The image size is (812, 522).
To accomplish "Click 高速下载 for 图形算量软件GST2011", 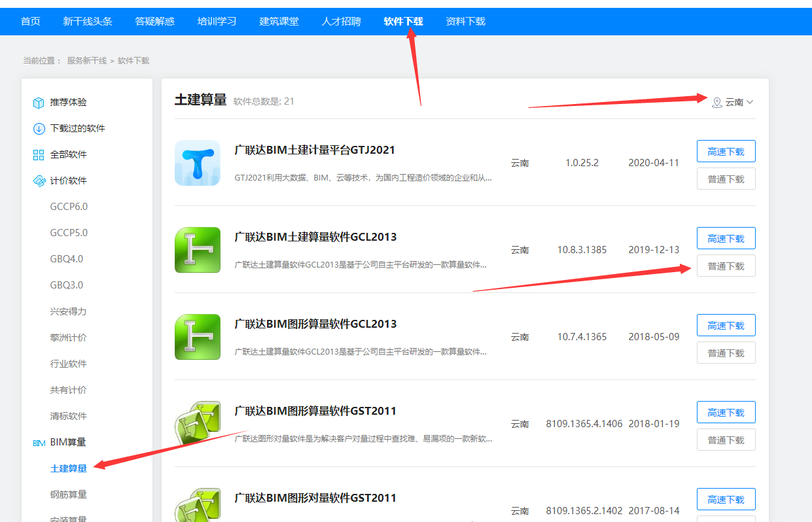I will pyautogui.click(x=726, y=412).
